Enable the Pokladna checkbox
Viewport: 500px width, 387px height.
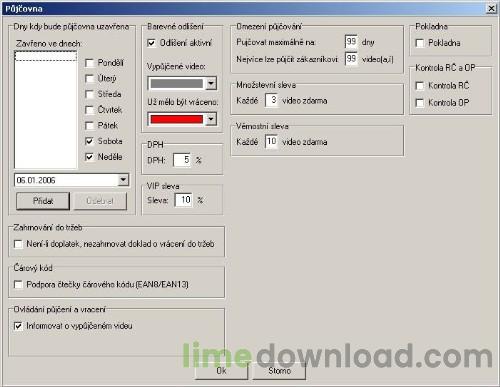[420, 43]
